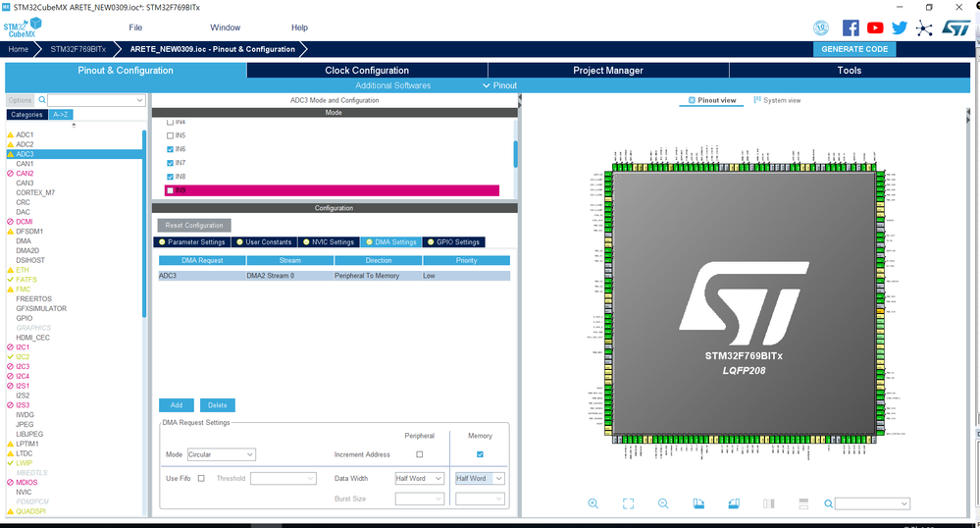980x528 pixels.
Task: Open the Memory Burst Size dropdown
Action: click(x=480, y=499)
